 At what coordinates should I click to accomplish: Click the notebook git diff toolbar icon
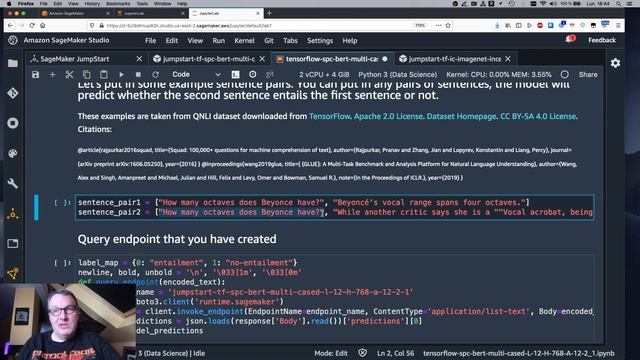270,74
